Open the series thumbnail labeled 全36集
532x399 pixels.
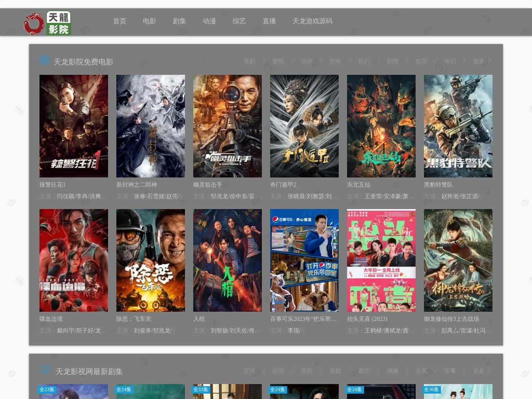(458, 392)
